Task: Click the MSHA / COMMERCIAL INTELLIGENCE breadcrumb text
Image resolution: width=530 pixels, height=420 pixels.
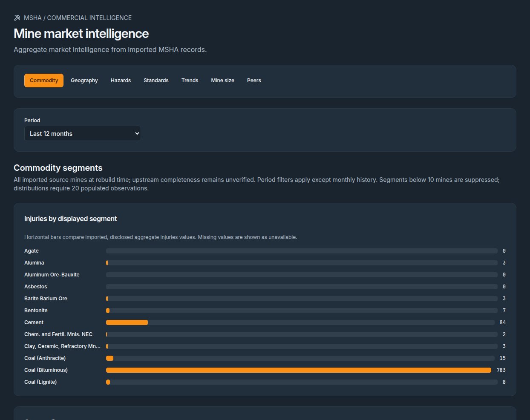Action: [x=78, y=18]
